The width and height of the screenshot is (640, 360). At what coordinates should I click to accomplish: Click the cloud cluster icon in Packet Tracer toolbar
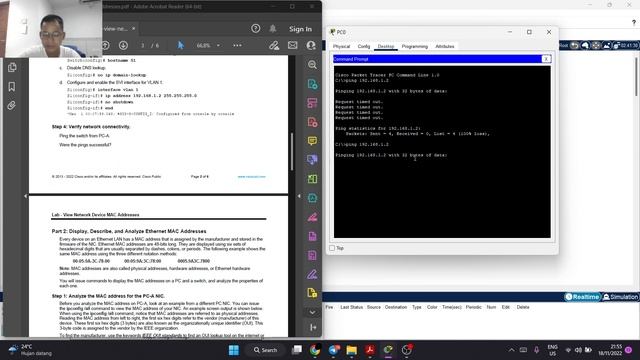point(585,45)
